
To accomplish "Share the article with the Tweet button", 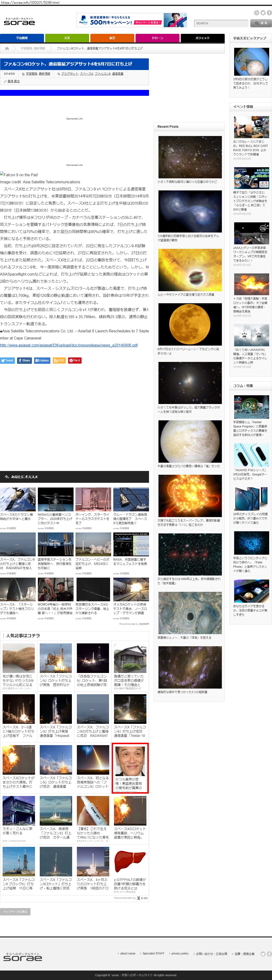I will tap(8, 360).
